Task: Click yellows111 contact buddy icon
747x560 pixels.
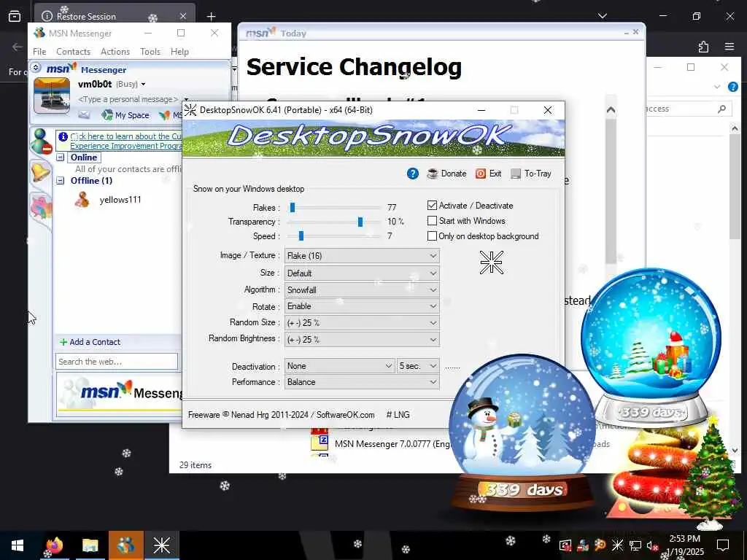Action: click(82, 200)
